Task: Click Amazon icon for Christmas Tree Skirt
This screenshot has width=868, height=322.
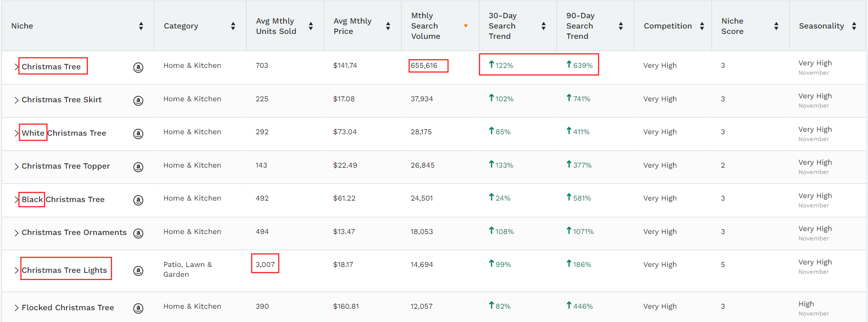Action: click(x=138, y=100)
